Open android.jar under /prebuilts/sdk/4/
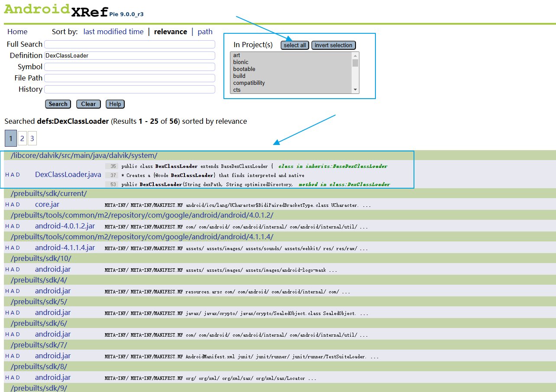556x392 pixels. (x=53, y=291)
